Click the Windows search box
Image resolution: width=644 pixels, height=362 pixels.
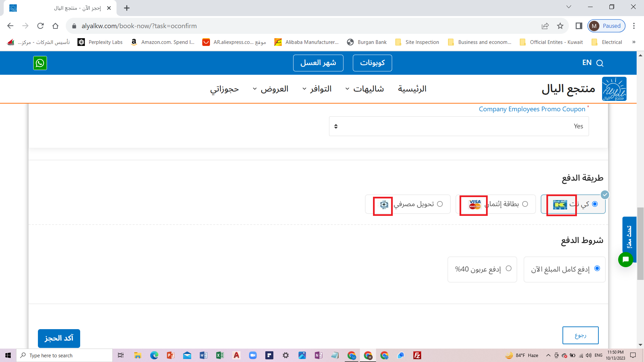[64, 355]
